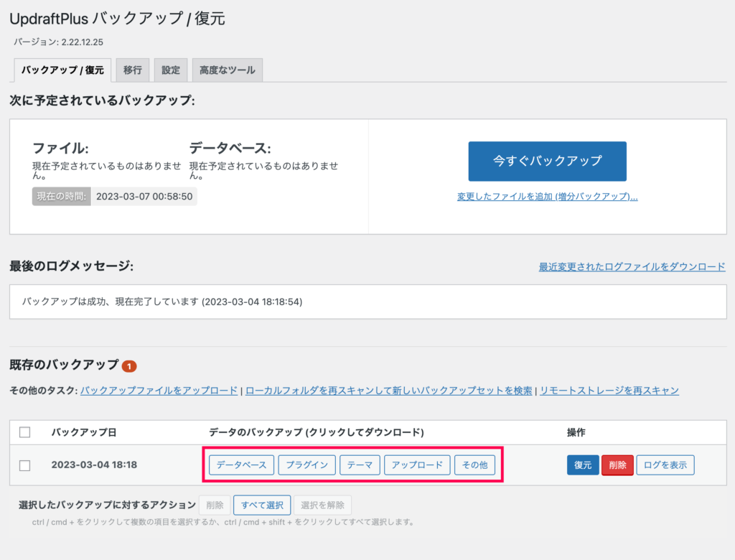
Task: Download the テーマ backup
Action: point(360,465)
